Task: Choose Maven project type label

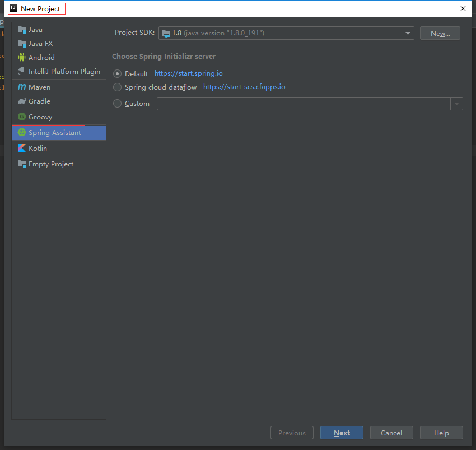Action: pyautogui.click(x=39, y=87)
